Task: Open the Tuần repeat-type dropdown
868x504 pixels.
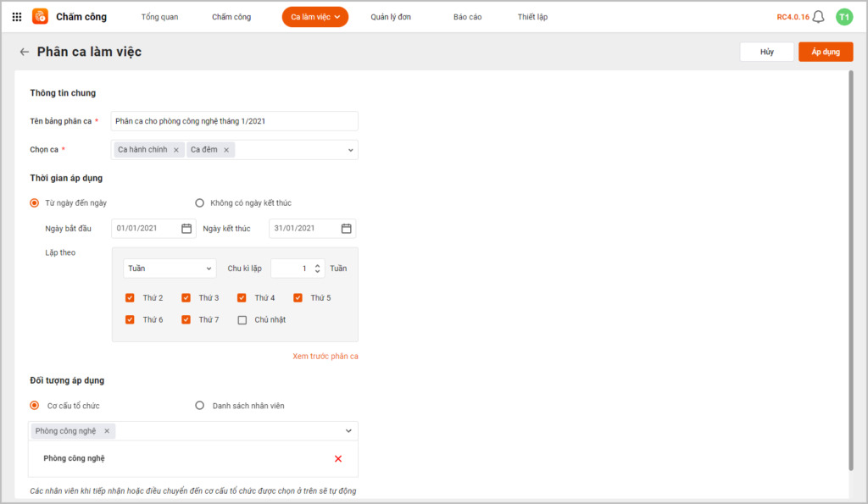Action: [169, 269]
